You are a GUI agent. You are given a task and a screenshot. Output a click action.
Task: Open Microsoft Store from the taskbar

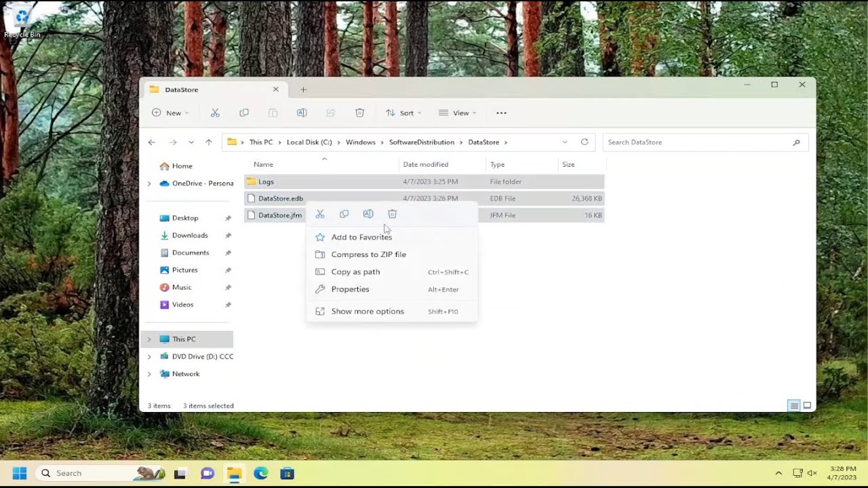(287, 473)
